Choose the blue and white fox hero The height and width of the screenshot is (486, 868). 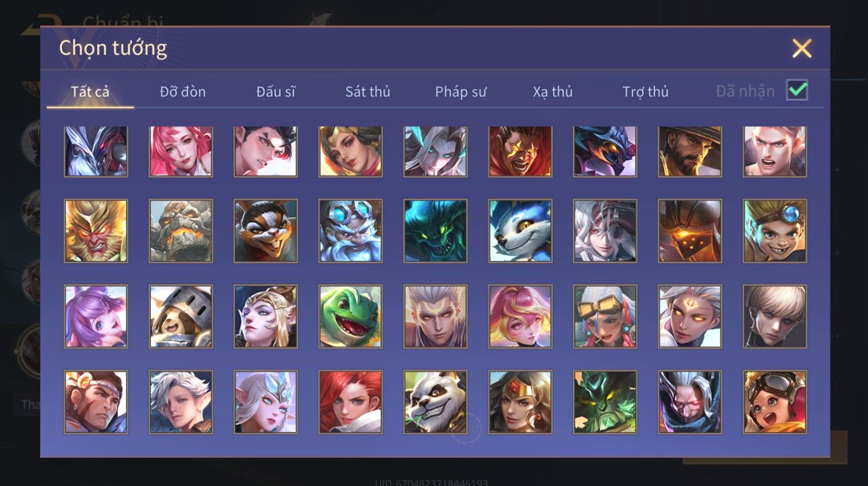[520, 231]
